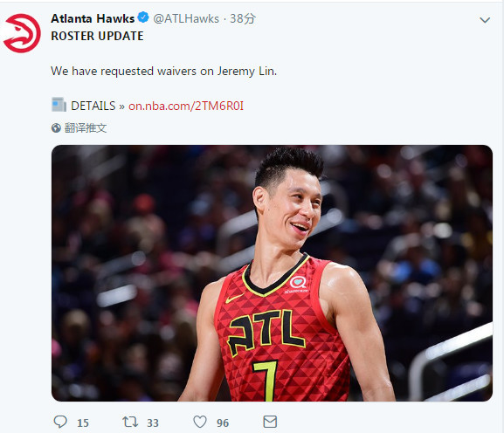Image resolution: width=504 pixels, height=433 pixels.
Task: Click the globe icon beside 翻译推文
Action: pyautogui.click(x=56, y=127)
